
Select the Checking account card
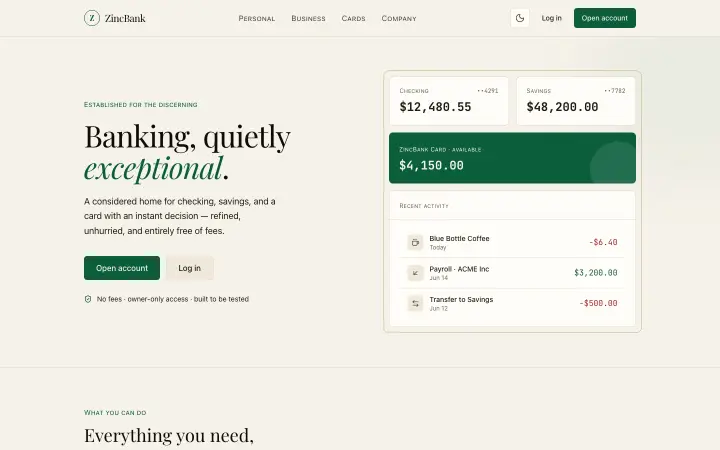click(449, 101)
